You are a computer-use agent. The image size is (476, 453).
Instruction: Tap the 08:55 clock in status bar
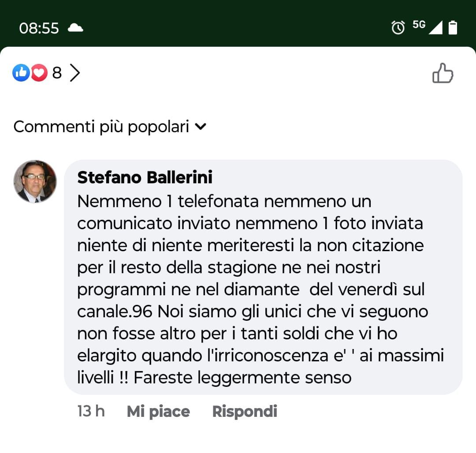39,28
